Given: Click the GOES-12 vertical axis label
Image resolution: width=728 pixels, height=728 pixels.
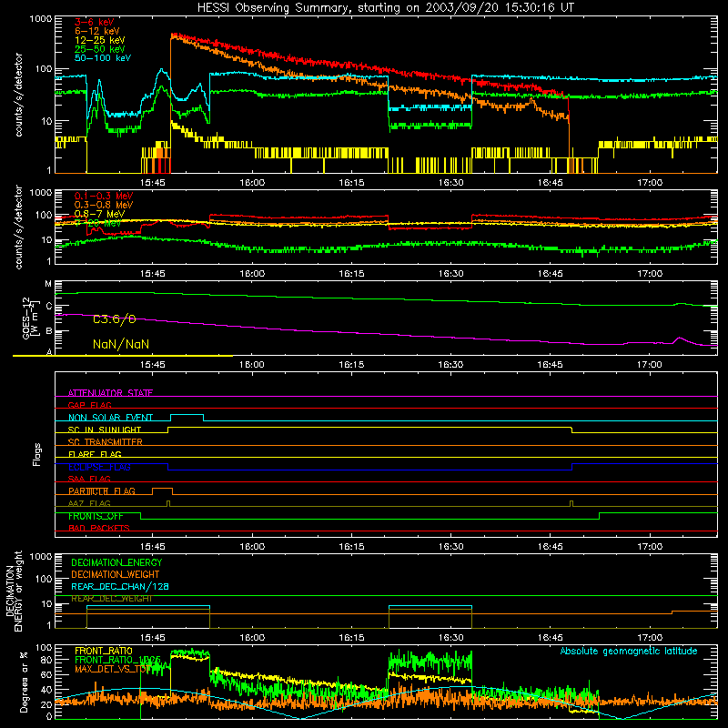Looking at the screenshot, I should click(31, 318).
